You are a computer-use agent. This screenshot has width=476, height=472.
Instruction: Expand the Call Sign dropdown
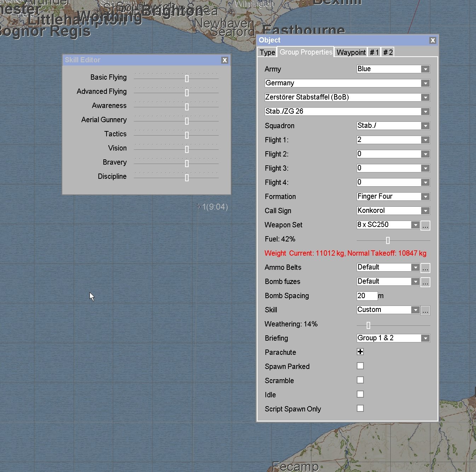(x=425, y=211)
